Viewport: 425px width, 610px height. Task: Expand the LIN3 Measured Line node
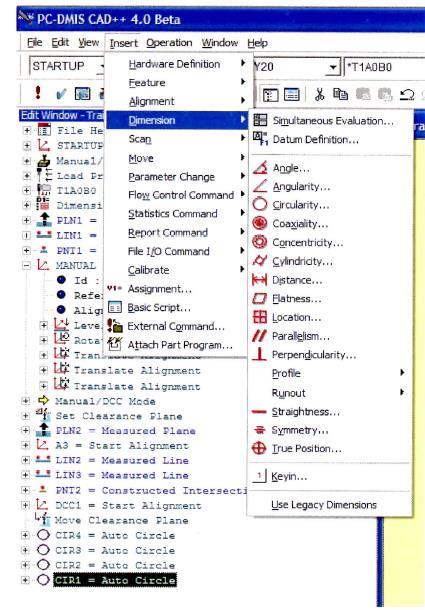pyautogui.click(x=26, y=475)
